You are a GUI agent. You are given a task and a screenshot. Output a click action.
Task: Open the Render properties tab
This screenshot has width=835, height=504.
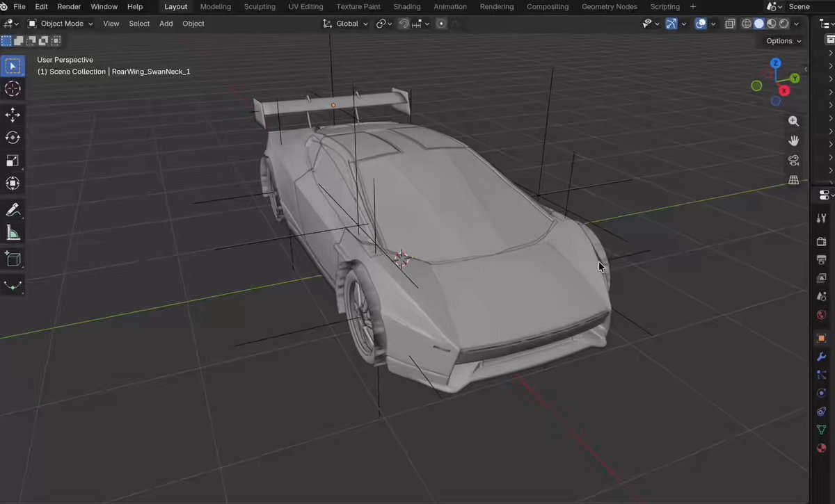point(822,242)
